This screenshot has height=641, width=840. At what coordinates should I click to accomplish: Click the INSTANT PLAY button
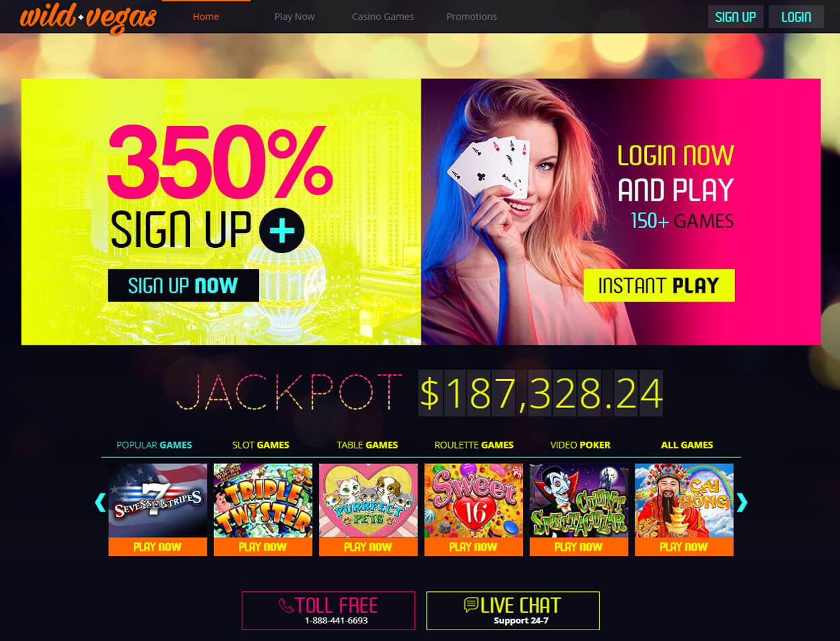659,285
